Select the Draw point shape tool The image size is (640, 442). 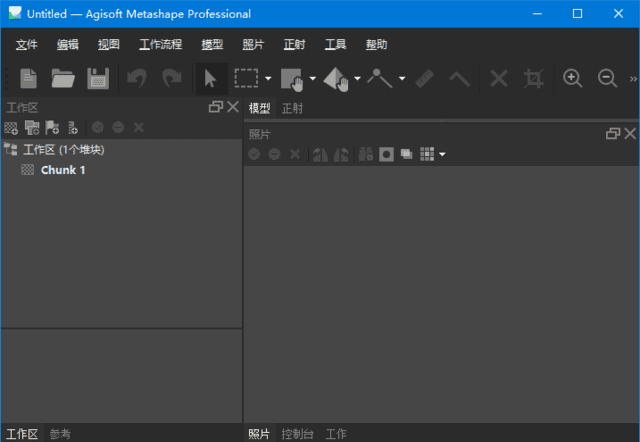[x=380, y=78]
